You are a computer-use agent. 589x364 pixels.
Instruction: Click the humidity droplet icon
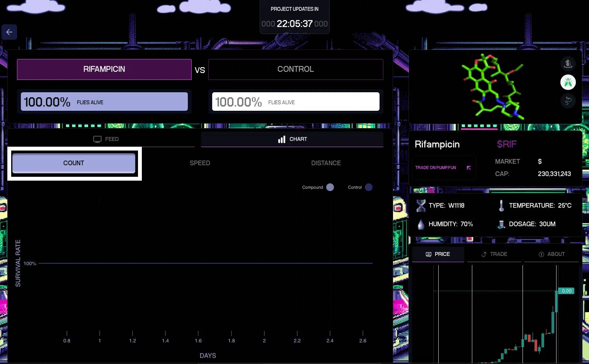tap(421, 224)
